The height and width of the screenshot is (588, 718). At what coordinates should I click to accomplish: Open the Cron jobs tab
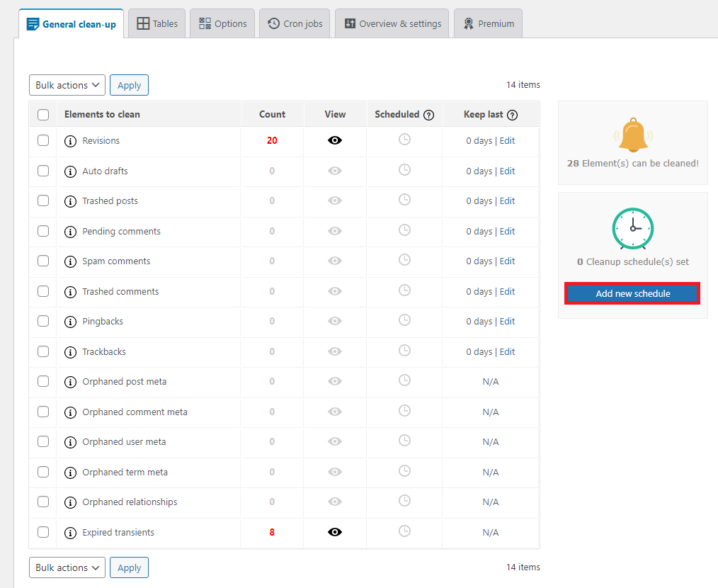click(294, 23)
